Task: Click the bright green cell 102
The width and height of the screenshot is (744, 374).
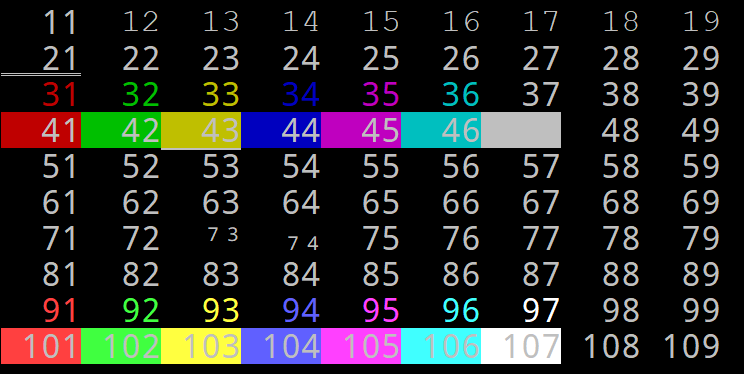Action: 121,346
